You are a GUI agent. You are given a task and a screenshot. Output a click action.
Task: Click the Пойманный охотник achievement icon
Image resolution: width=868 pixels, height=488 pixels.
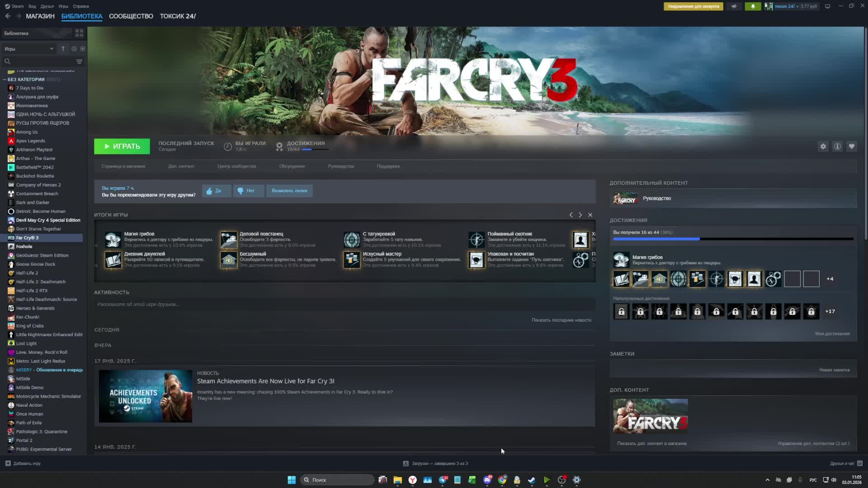(x=476, y=240)
